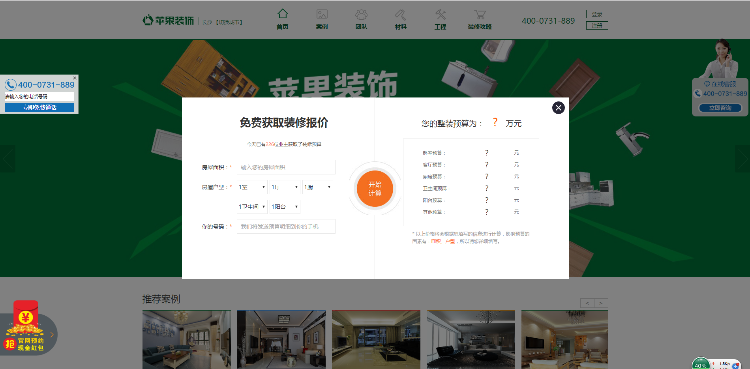Close the floating phone callback widget
750x369 pixels.
tap(75, 78)
